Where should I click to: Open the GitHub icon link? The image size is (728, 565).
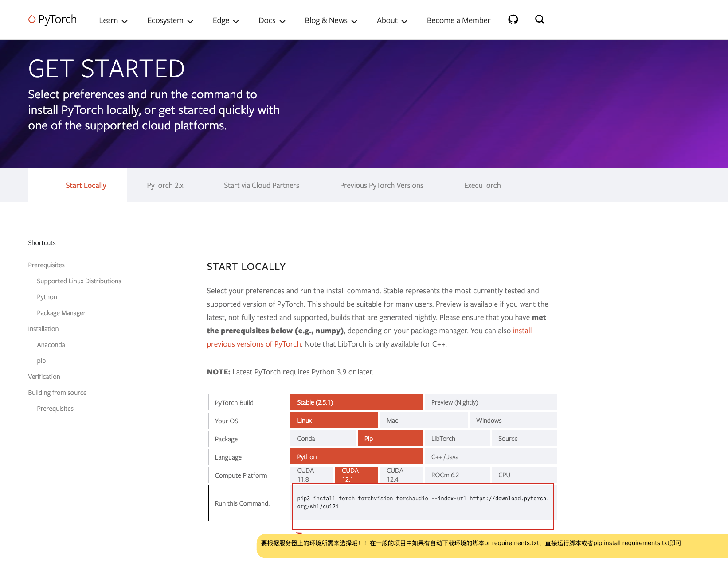click(513, 19)
